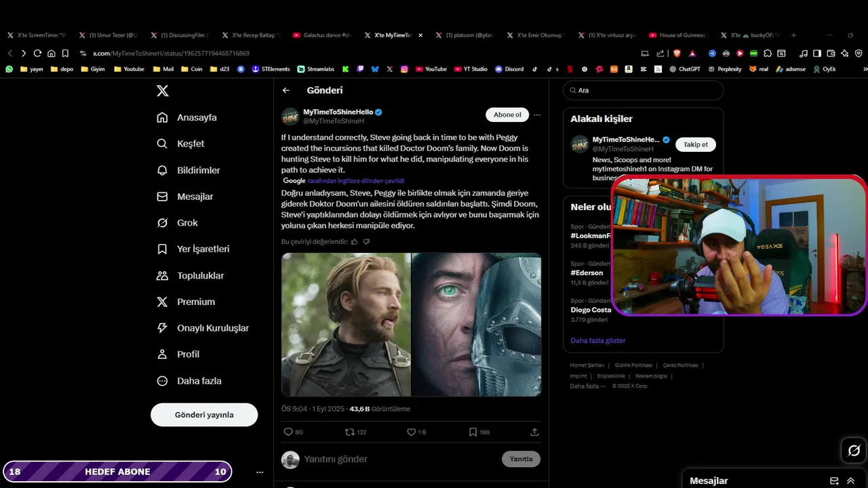Click the share icon under the post
The width and height of the screenshot is (868, 488).
(x=534, y=432)
